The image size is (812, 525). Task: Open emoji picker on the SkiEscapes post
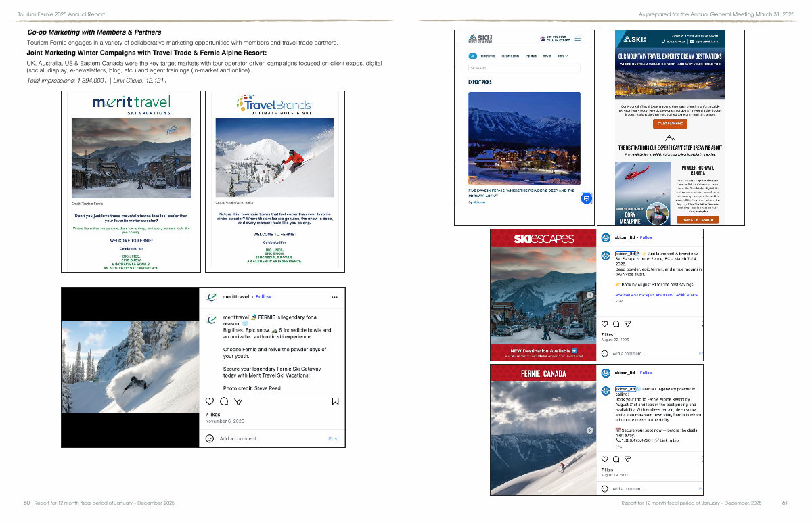(x=604, y=353)
